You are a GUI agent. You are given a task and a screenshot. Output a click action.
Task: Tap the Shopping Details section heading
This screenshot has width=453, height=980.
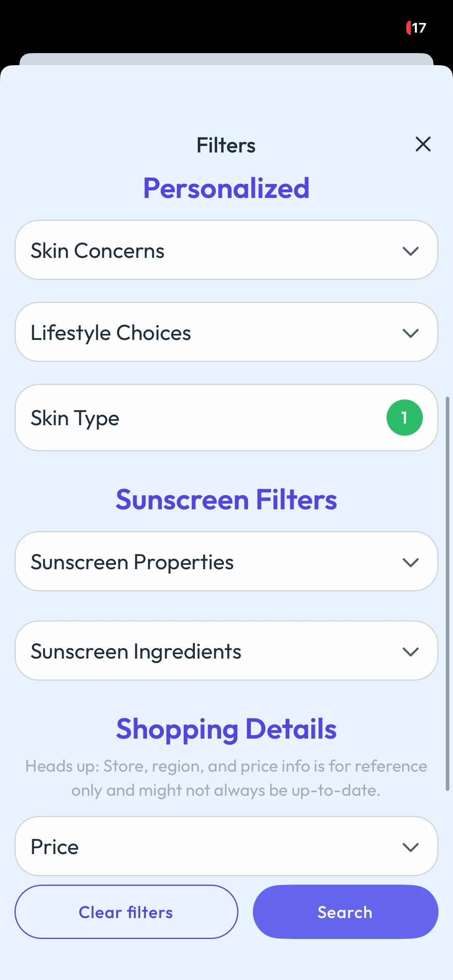pos(226,729)
